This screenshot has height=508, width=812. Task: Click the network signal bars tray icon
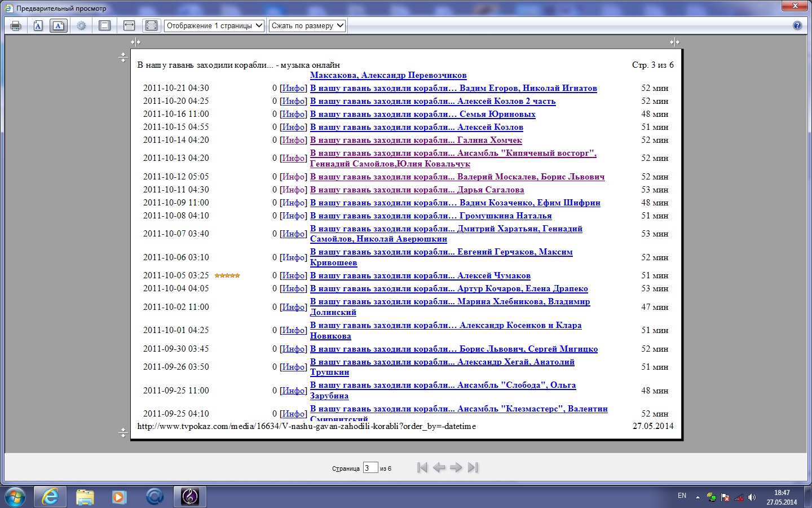click(x=739, y=497)
